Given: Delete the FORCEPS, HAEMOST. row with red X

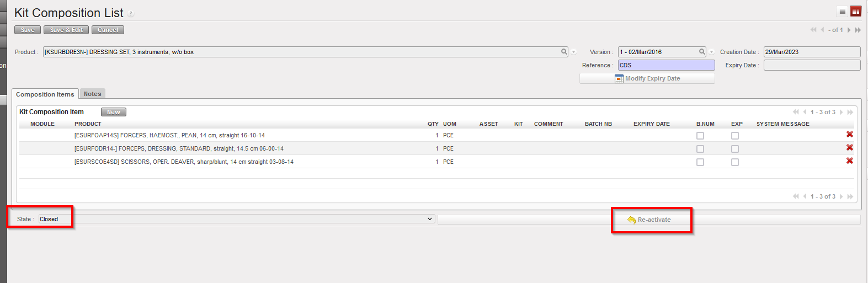Looking at the screenshot, I should (849, 135).
